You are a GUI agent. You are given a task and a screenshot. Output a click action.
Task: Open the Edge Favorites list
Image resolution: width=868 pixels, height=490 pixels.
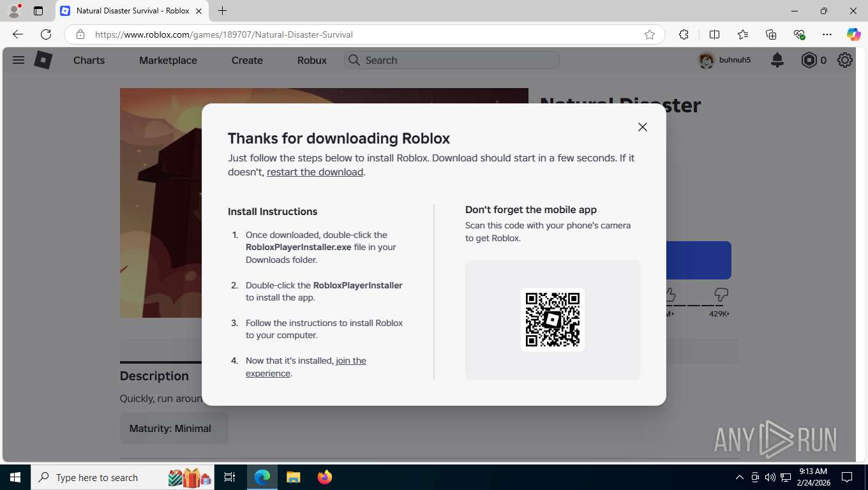click(x=743, y=34)
